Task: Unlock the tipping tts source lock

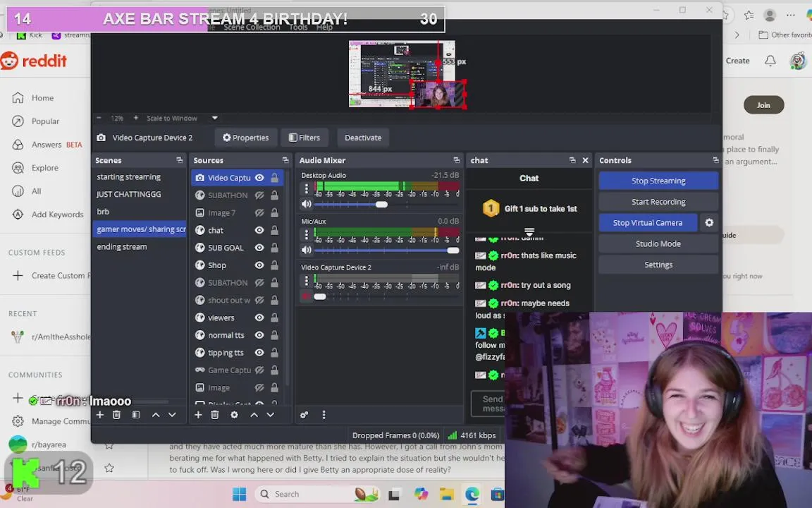Action: pos(274,353)
